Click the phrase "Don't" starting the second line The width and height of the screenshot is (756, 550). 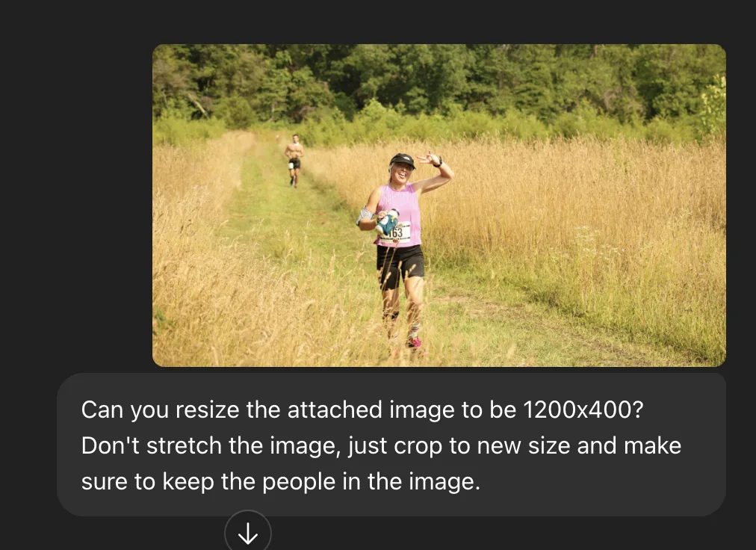click(111, 445)
